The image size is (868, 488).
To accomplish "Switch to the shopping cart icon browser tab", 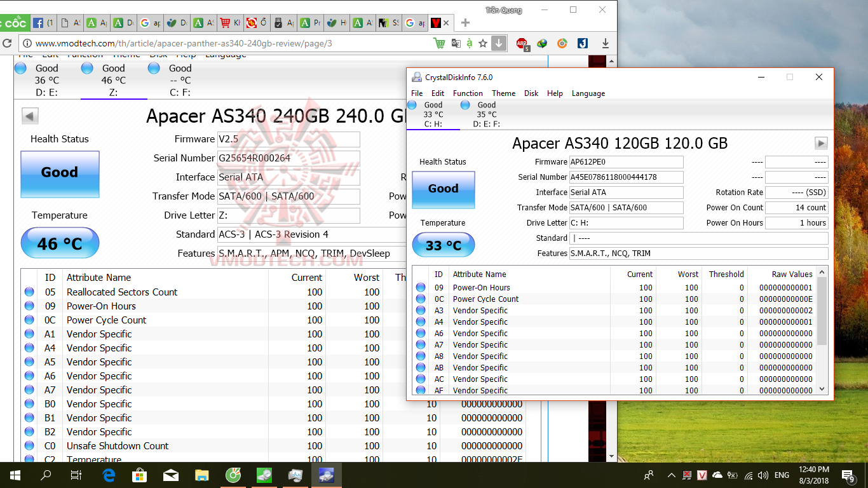I will [231, 23].
